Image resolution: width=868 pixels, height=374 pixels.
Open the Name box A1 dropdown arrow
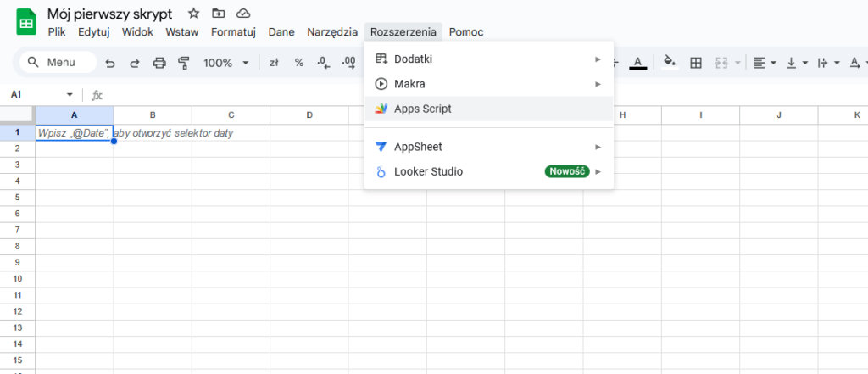(70, 95)
